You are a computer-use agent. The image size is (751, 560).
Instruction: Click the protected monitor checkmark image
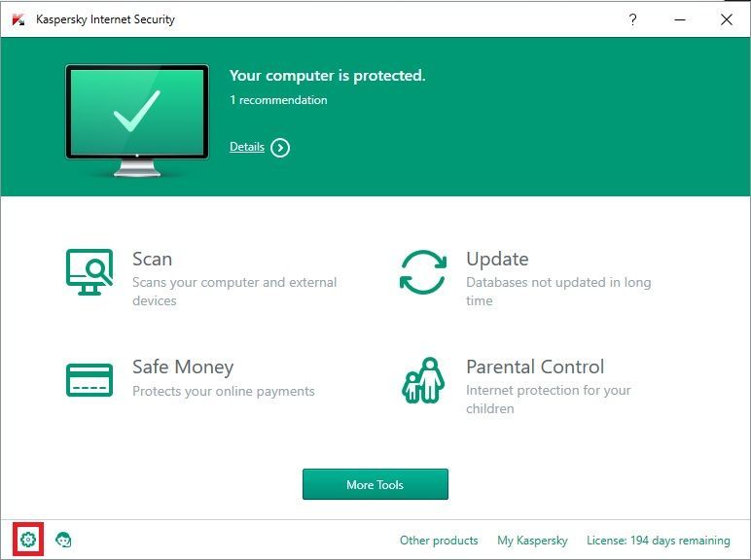tap(137, 121)
